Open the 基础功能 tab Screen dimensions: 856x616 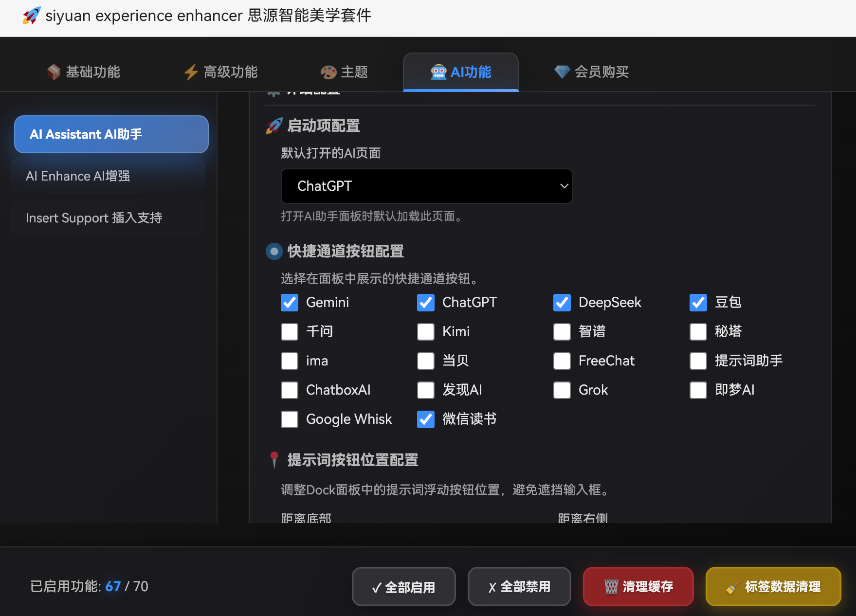(x=83, y=72)
